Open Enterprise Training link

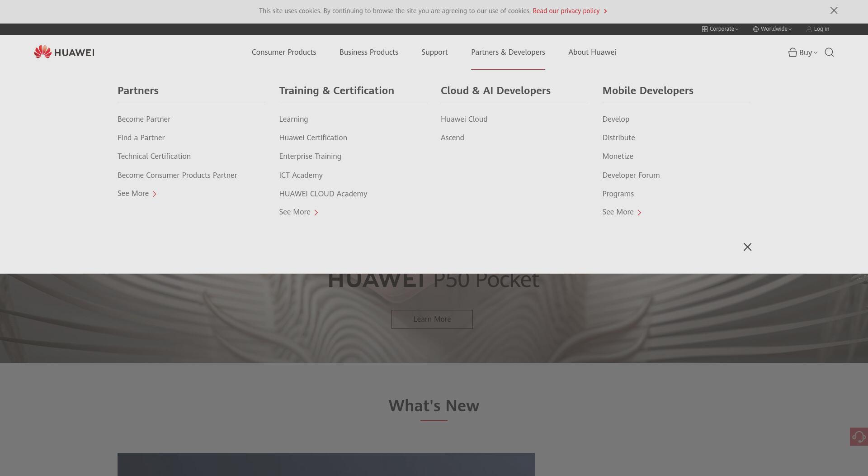point(310,156)
